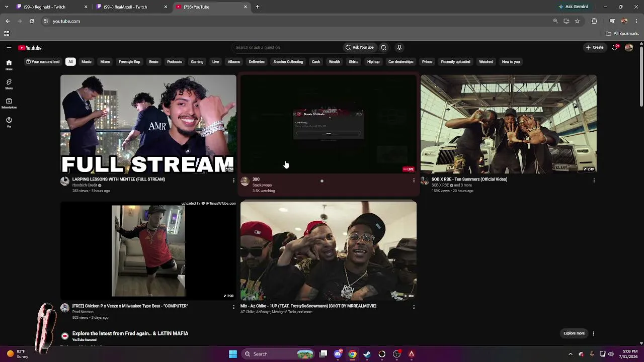The image size is (644, 362).
Task: Go to the YouTube logo home link
Action: [30, 48]
